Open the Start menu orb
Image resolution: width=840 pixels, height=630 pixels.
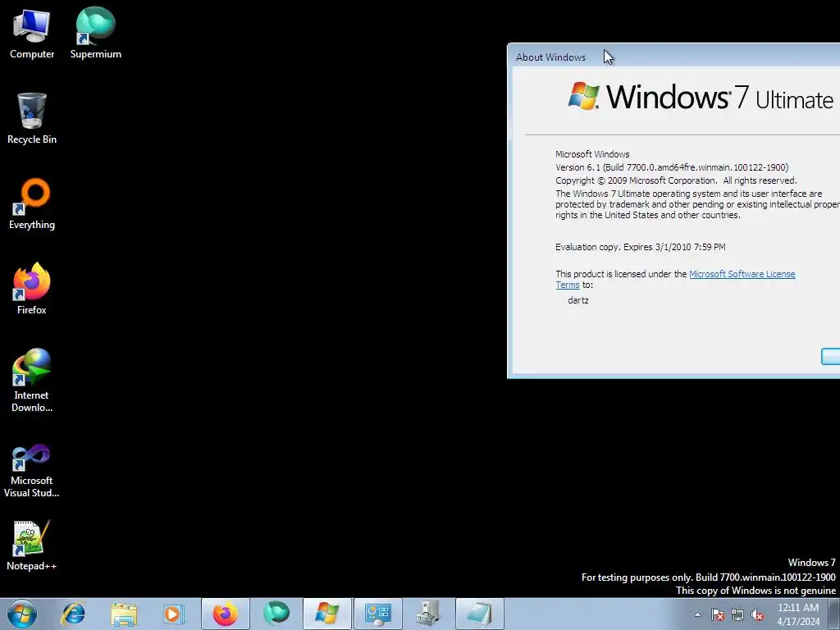(x=22, y=614)
